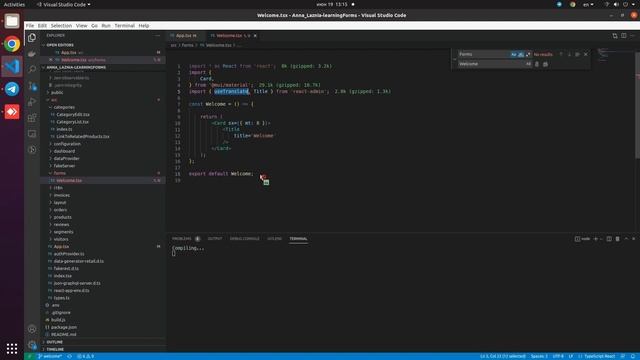This screenshot has height=360, width=640.
Task: Switch to App.tsx editor tab
Action: (x=186, y=36)
